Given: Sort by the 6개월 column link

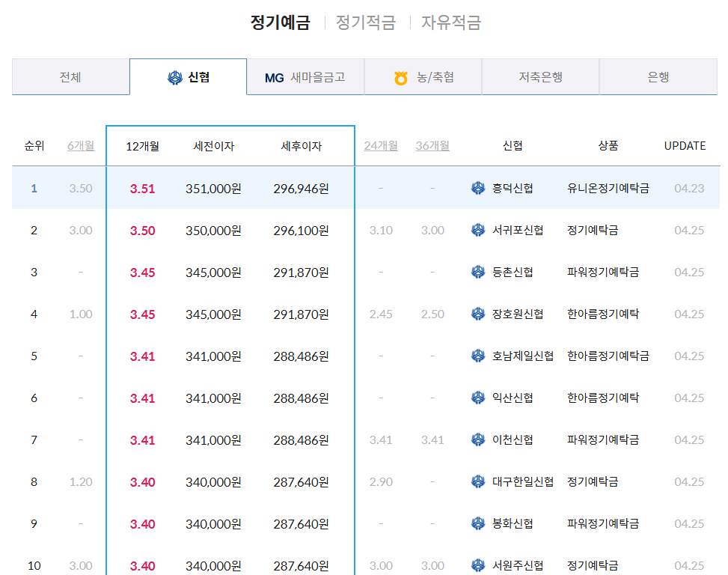Looking at the screenshot, I should coord(81,146).
